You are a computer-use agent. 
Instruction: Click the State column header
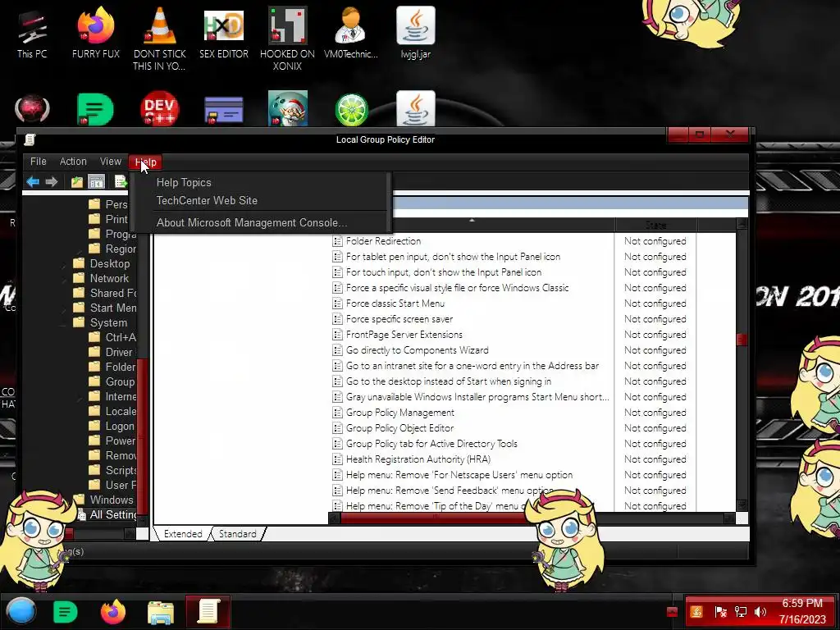(655, 225)
